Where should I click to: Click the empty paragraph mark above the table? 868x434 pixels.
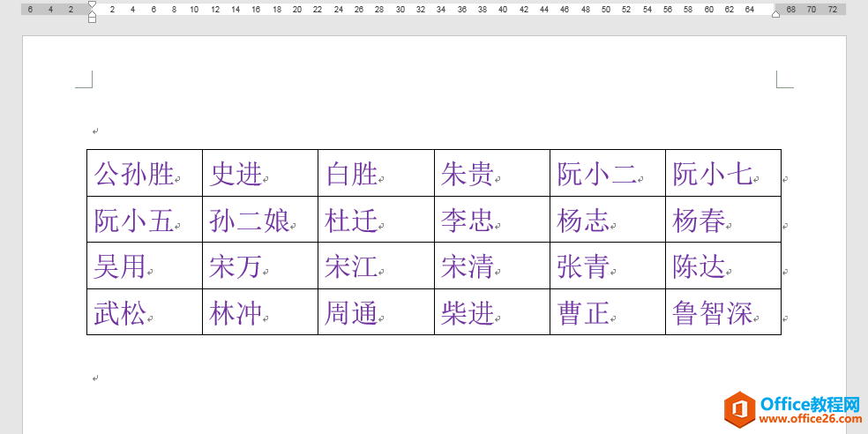click(95, 131)
